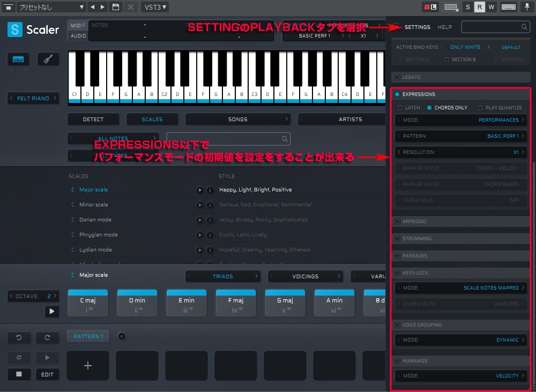This screenshot has width=536, height=392.
Task: Check the SECTION B checkbox
Action: point(446,60)
